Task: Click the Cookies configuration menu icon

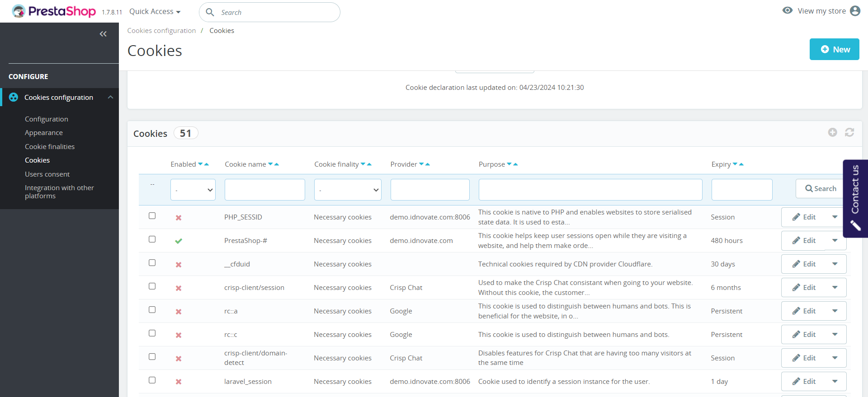Action: coord(14,97)
